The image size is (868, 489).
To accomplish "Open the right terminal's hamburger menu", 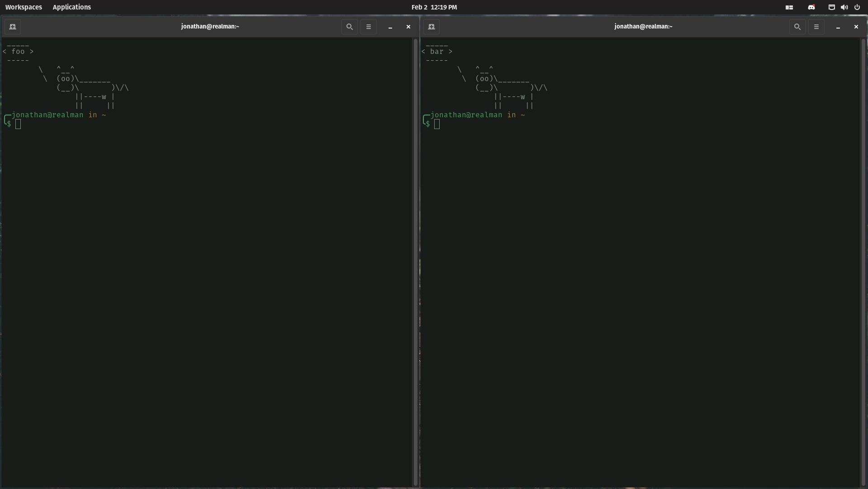I will click(816, 27).
